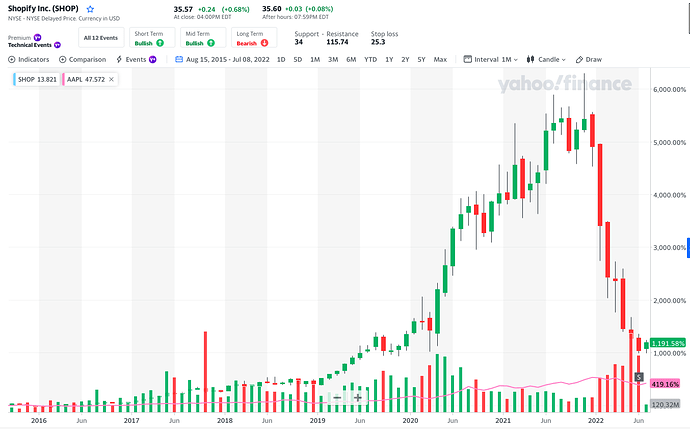Image resolution: width=690 pixels, height=429 pixels.
Task: Click the Draw pencil icon
Action: click(x=579, y=59)
